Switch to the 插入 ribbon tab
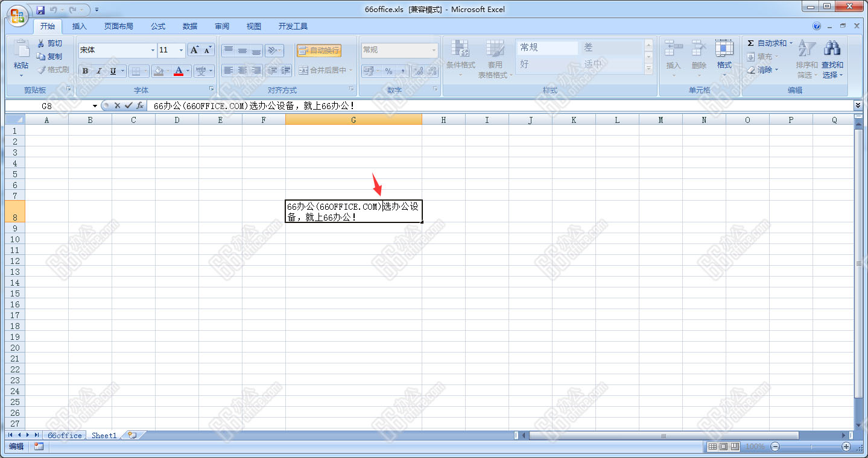Viewport: 868px width, 458px height. [x=80, y=27]
